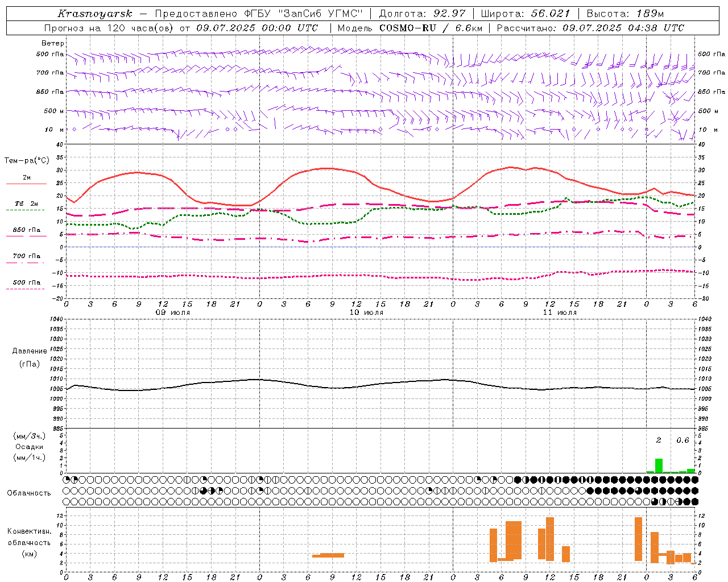Click the 'Осадки' precipitation label
The height and width of the screenshot is (582, 728).
(x=30, y=447)
